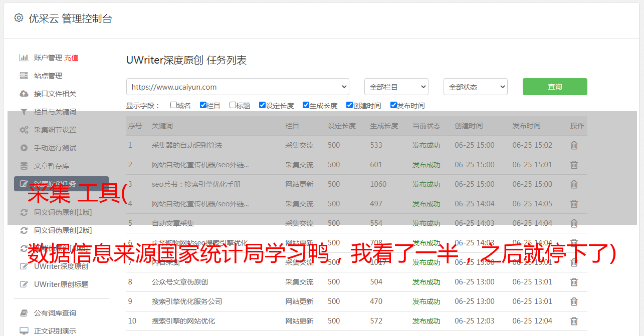Uncheck the 栏目 display field checkbox
644x336 pixels.
(x=203, y=105)
